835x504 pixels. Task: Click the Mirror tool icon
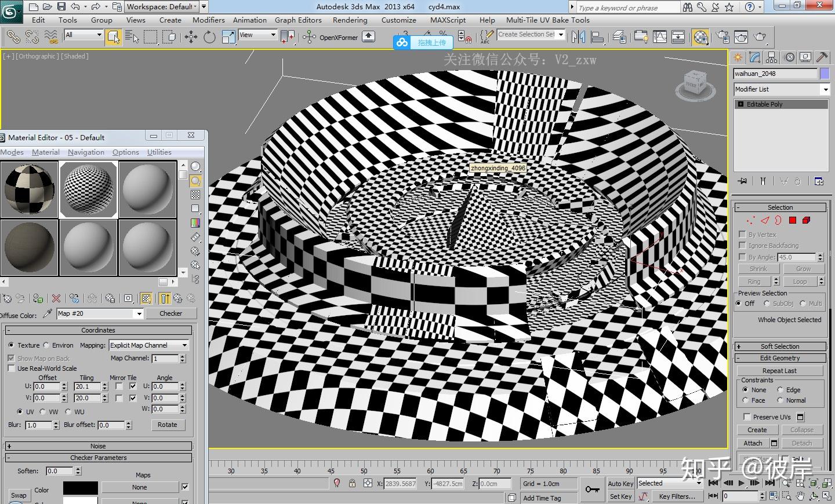tap(578, 38)
